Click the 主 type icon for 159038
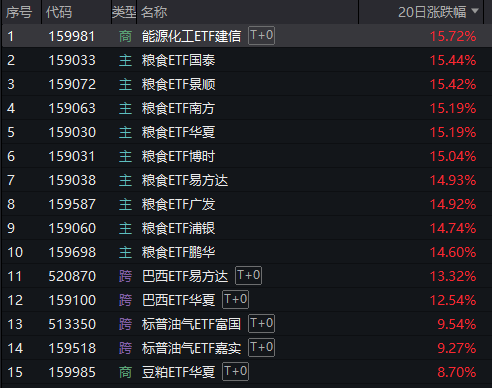492x388 pixels. click(x=125, y=180)
